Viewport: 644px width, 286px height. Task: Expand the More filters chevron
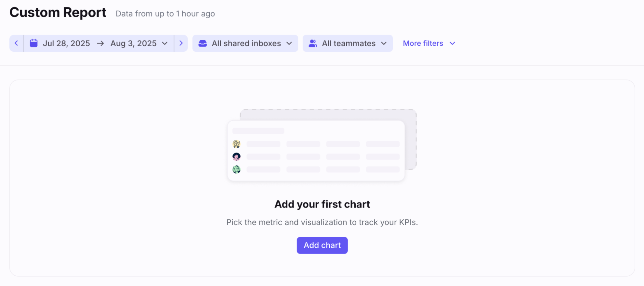[x=452, y=43]
